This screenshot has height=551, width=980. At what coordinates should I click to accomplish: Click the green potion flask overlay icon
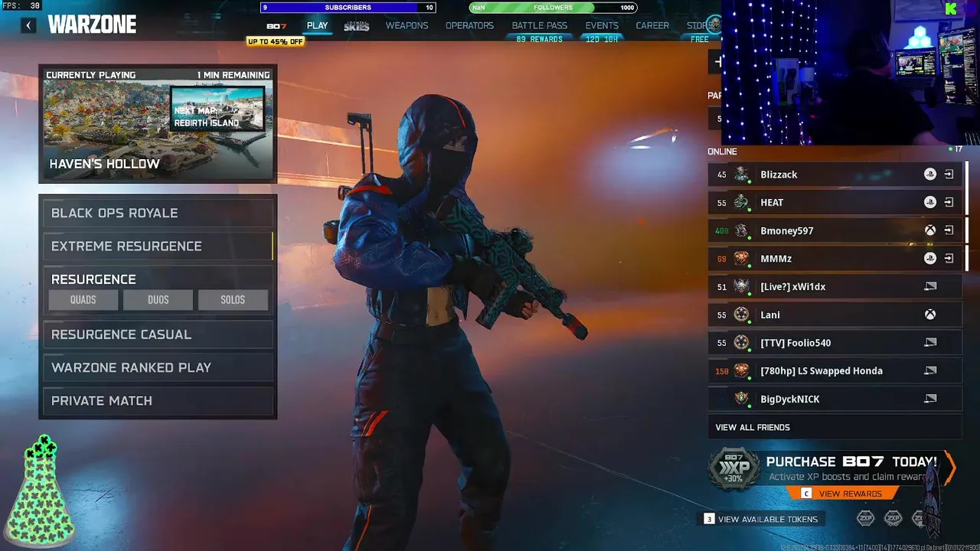(x=41, y=490)
